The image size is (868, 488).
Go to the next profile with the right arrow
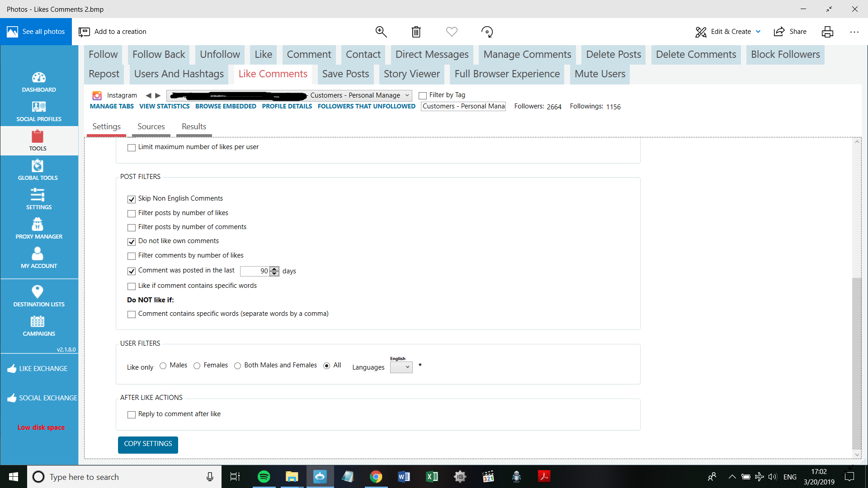coord(158,95)
